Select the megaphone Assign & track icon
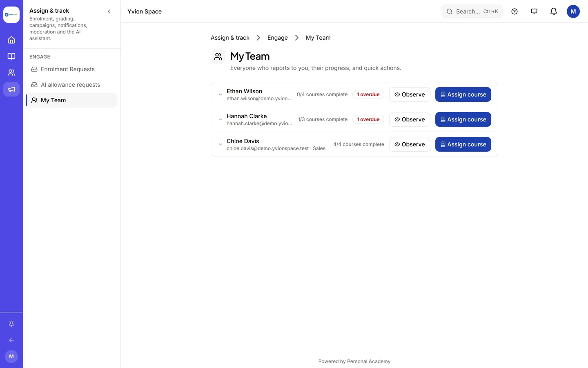Image resolution: width=588 pixels, height=368 pixels. (x=11, y=89)
